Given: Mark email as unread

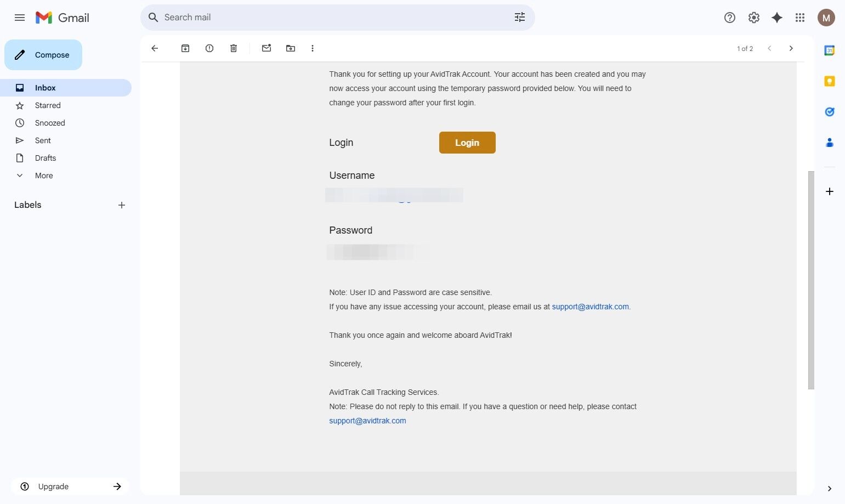Looking at the screenshot, I should (266, 48).
